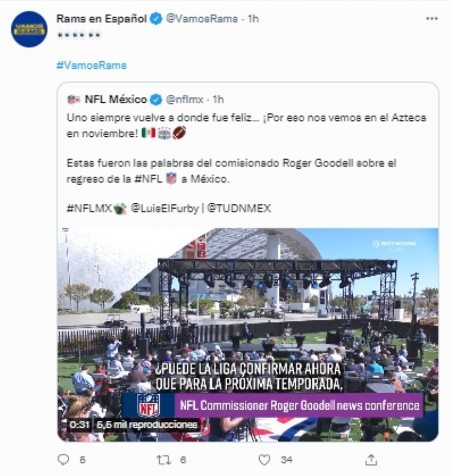Visit the @TUDNMEX mention
The width and height of the screenshot is (451, 476).
(239, 208)
